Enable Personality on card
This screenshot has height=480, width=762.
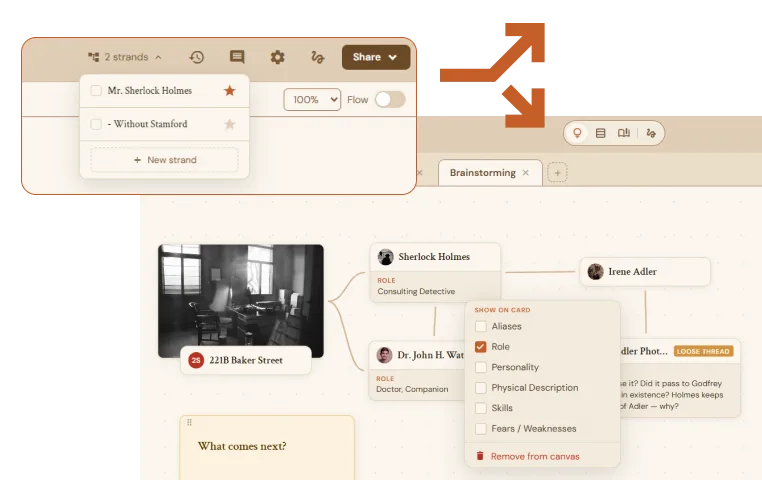pos(481,367)
